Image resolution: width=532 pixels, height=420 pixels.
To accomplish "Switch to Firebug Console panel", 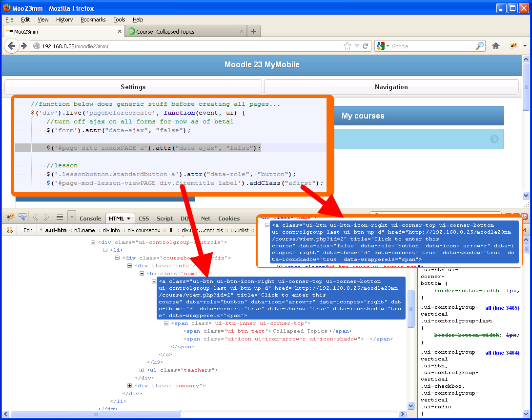I will [x=90, y=219].
